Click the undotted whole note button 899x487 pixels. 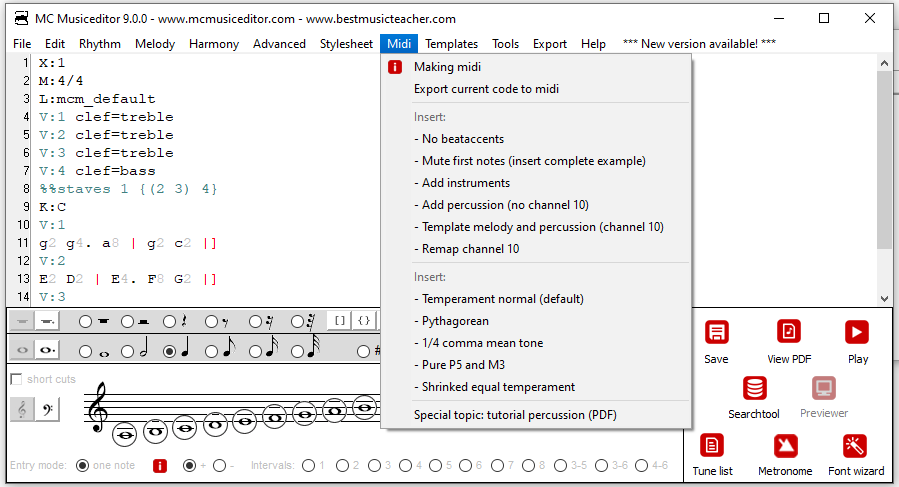(22, 349)
